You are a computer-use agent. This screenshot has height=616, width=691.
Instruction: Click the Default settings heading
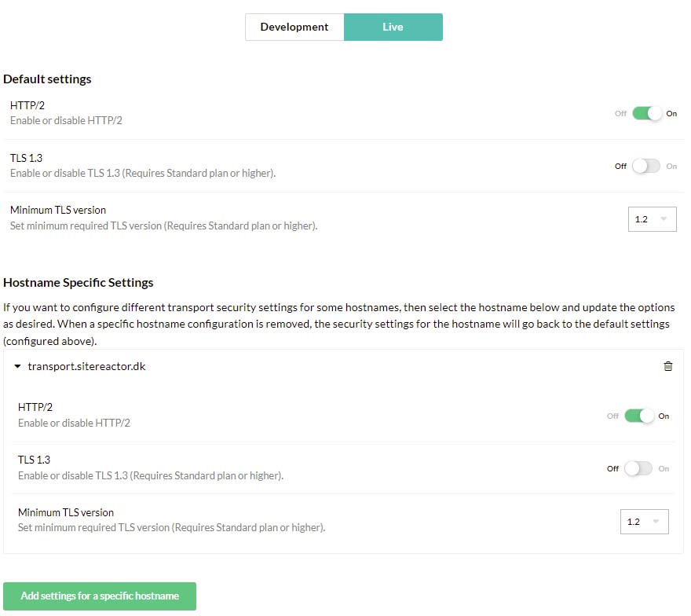[47, 79]
